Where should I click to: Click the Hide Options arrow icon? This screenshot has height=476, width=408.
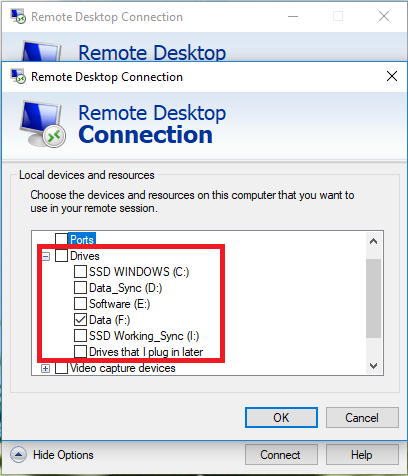tap(18, 454)
